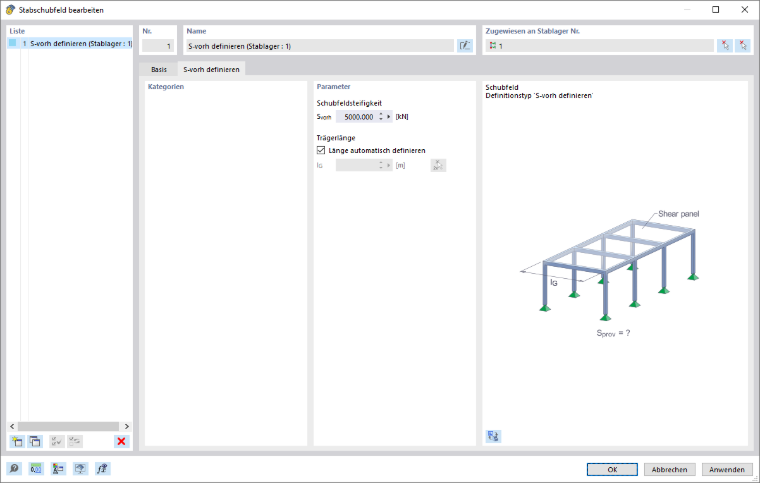This screenshot has width=760, height=483.
Task: Click the Nr. field showing 1
Action: pyautogui.click(x=158, y=46)
